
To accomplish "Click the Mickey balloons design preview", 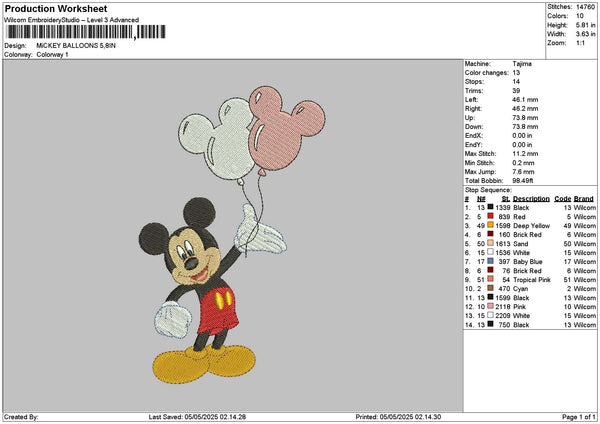I will [x=232, y=235].
